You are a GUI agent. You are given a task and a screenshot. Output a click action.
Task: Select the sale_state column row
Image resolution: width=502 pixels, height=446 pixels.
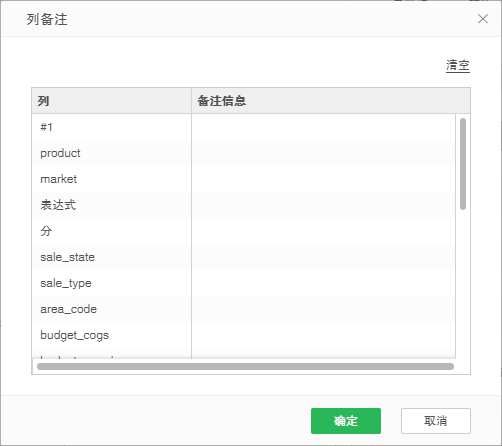tap(112, 257)
